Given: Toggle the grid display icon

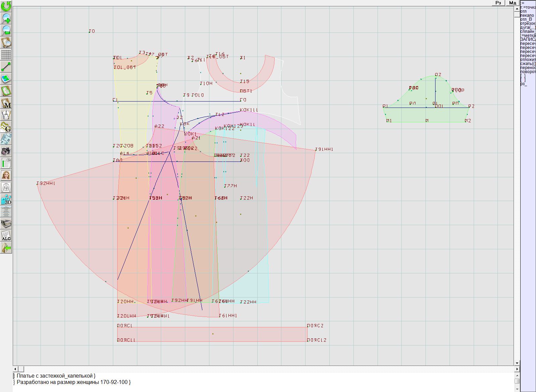Looking at the screenshot, I should (x=6, y=54).
